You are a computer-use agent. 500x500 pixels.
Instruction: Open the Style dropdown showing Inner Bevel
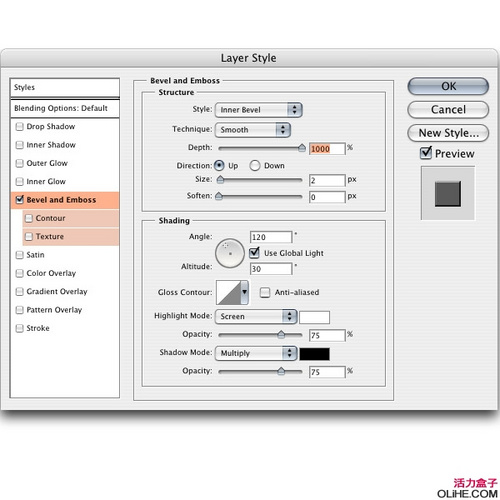(259, 110)
